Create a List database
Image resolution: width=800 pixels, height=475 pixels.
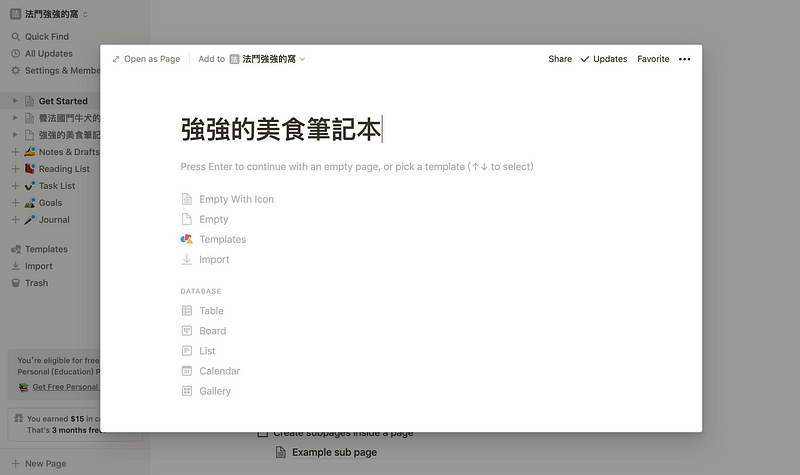(x=198, y=351)
